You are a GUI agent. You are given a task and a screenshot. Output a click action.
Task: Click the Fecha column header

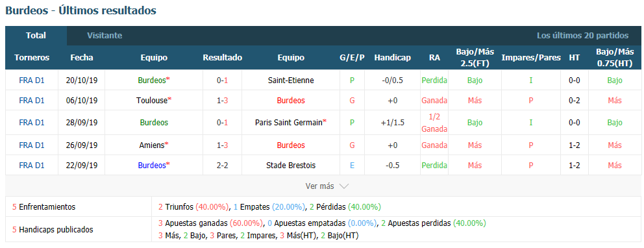click(81, 58)
